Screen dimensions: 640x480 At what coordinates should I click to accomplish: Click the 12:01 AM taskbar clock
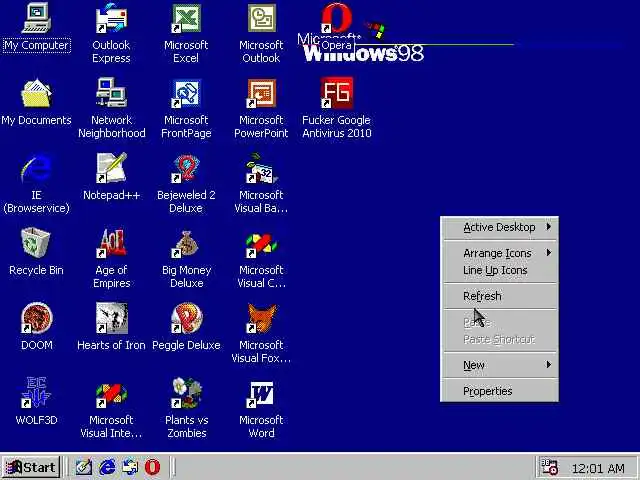[x=598, y=469]
